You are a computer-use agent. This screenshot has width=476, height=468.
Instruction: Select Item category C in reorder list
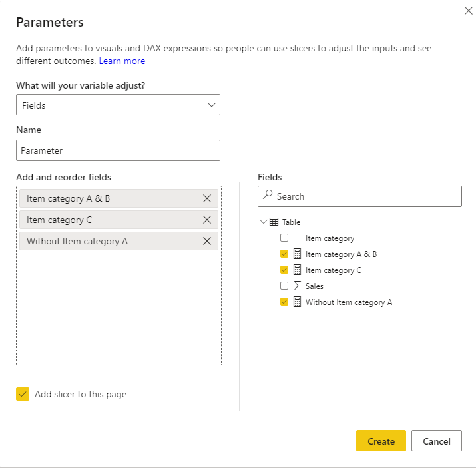(x=119, y=220)
